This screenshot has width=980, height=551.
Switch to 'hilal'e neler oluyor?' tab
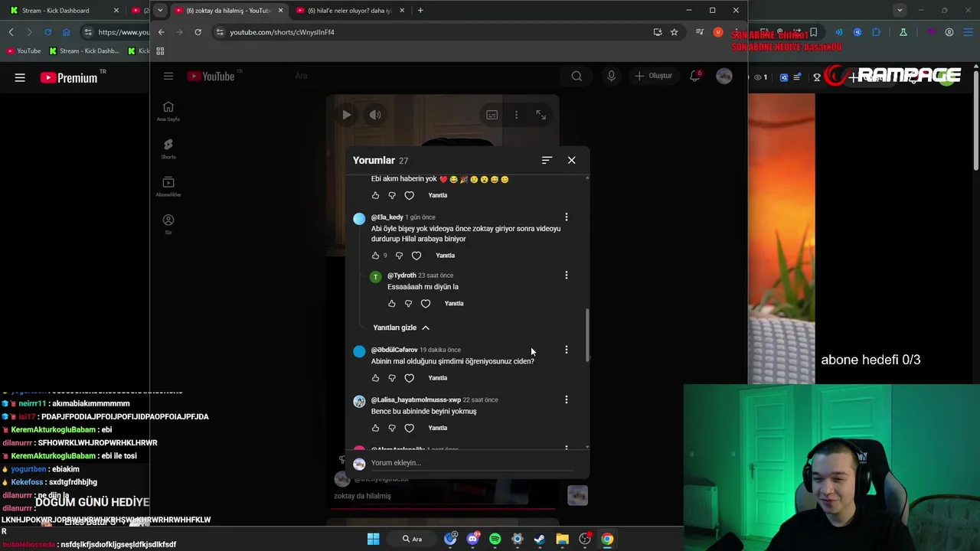click(x=349, y=11)
